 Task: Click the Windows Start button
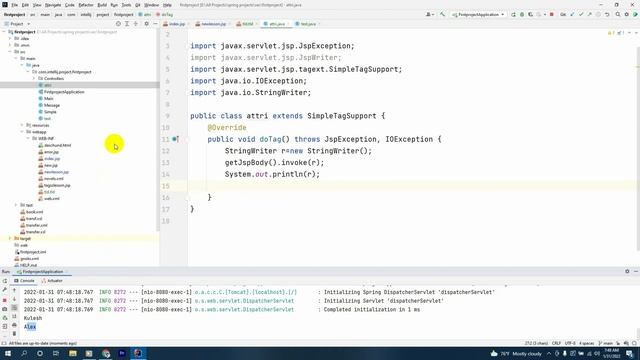click(8, 353)
